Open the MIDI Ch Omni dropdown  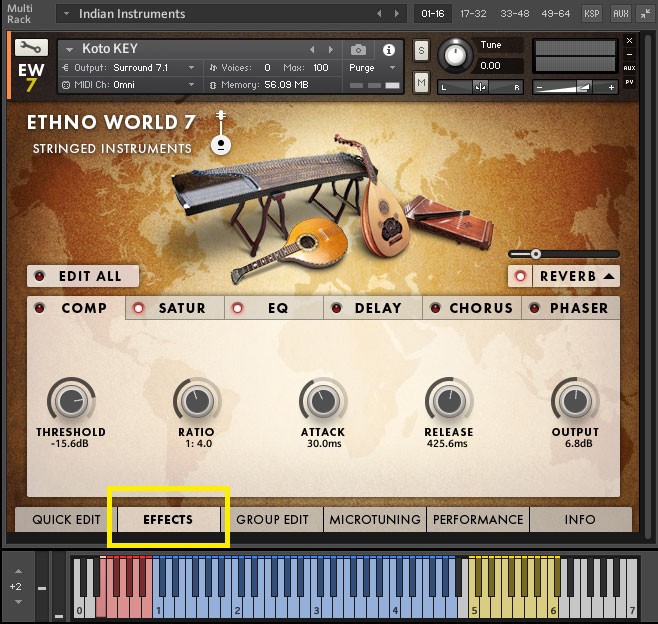[x=191, y=84]
